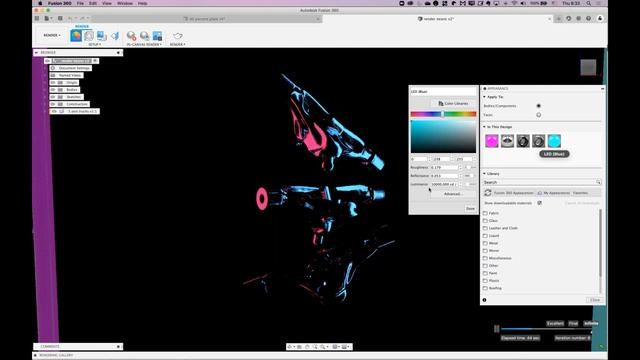Open the File dropdown icon

(x=48, y=18)
